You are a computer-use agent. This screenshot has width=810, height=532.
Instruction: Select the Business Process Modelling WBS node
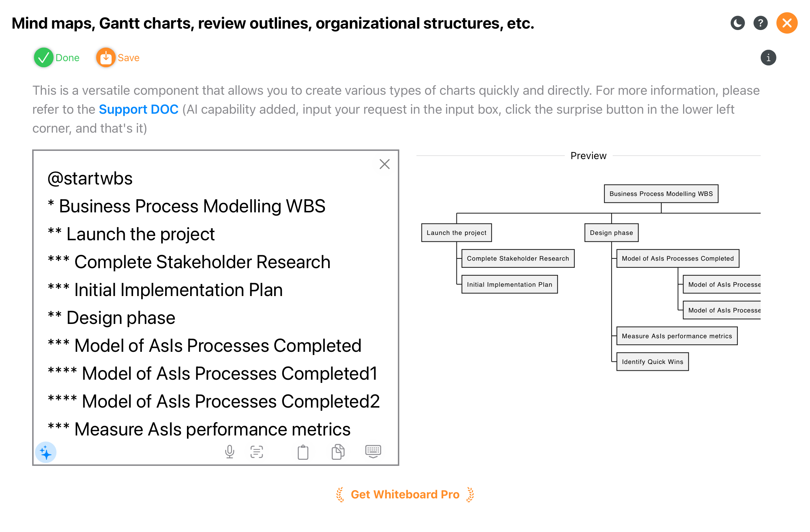(x=661, y=193)
